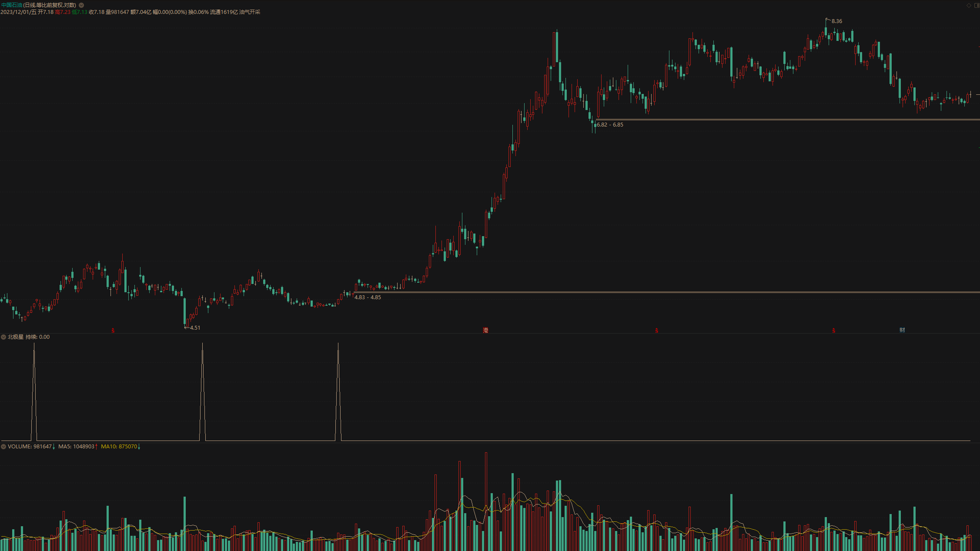This screenshot has height=551, width=980.
Task: Click the MA5 volume average label
Action: 77,447
